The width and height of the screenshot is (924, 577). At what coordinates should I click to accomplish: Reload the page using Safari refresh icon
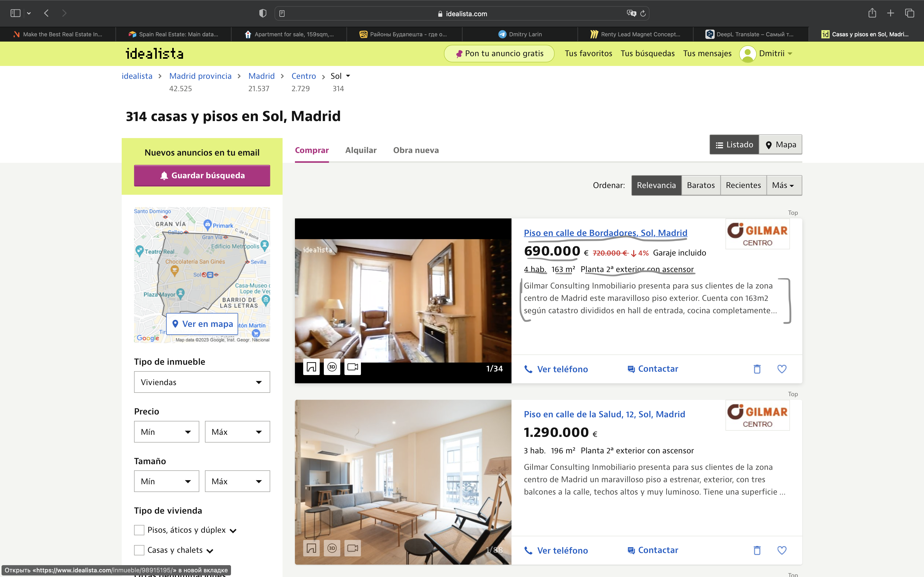[x=643, y=14]
